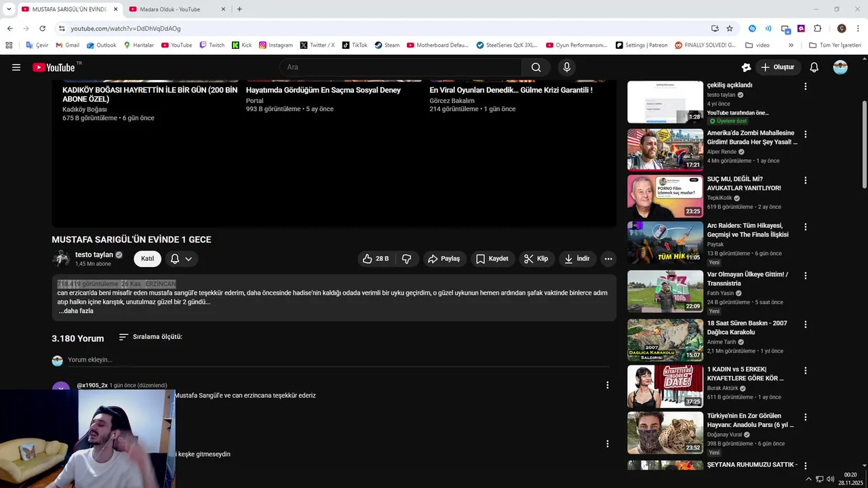Open more actions menu beside İndir
Screen dimensions: 868x488
point(608,258)
